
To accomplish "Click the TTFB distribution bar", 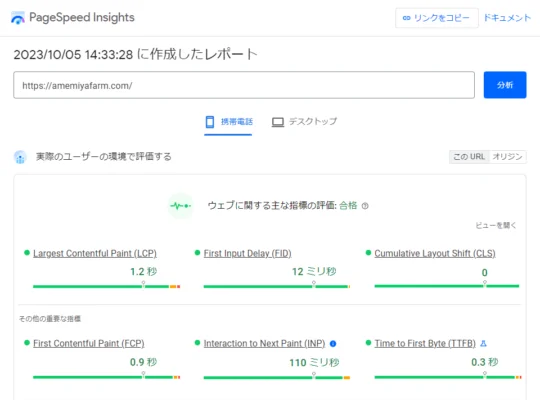I will pyautogui.click(x=448, y=377).
